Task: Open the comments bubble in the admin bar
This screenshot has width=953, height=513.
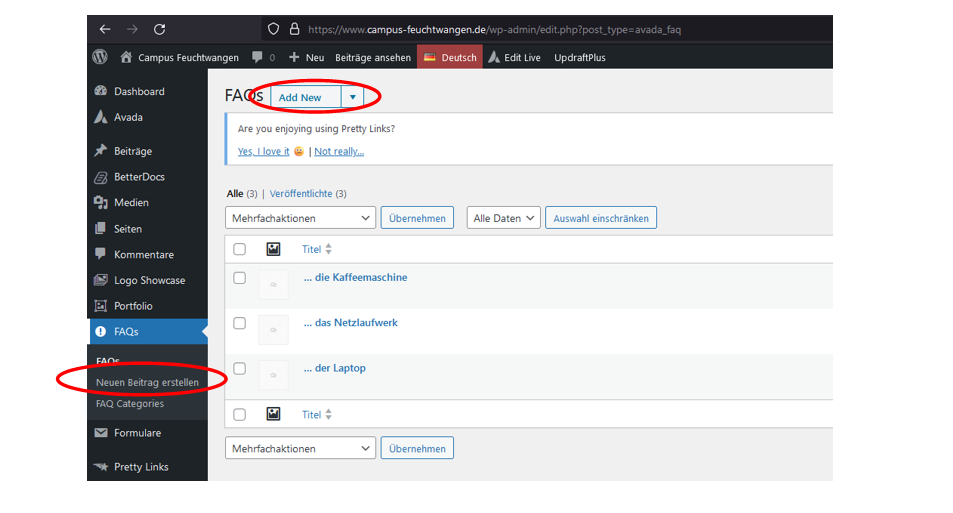Action: pos(257,57)
